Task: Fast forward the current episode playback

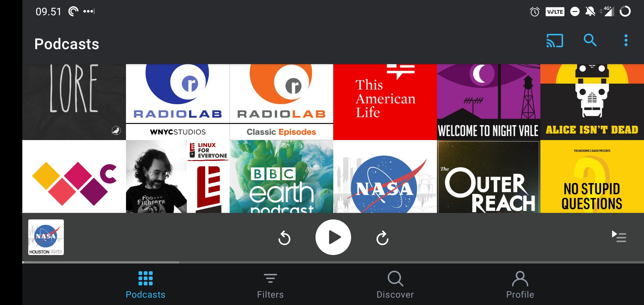Action: (x=382, y=237)
